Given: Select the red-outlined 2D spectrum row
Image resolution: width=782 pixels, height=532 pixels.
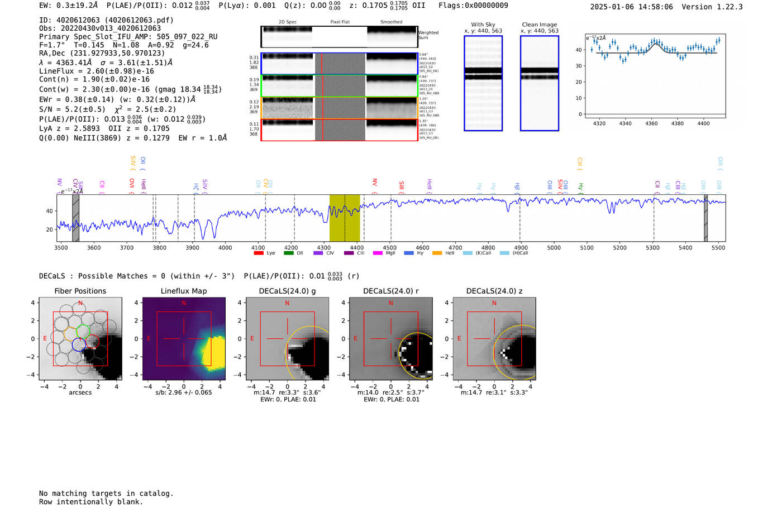Looking at the screenshot, I should (340, 130).
